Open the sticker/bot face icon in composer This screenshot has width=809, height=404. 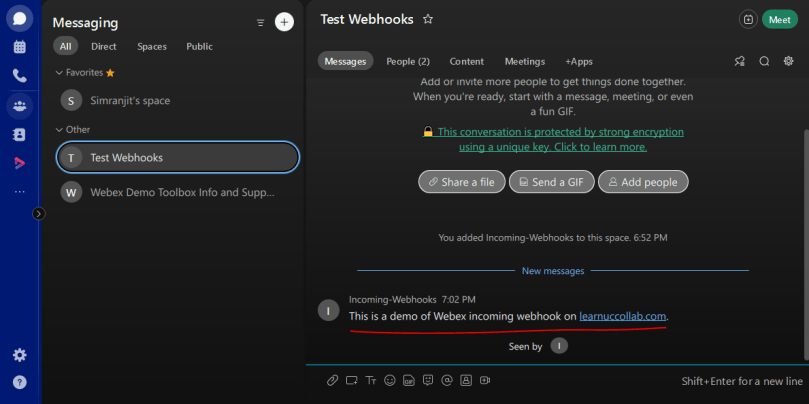(x=428, y=381)
